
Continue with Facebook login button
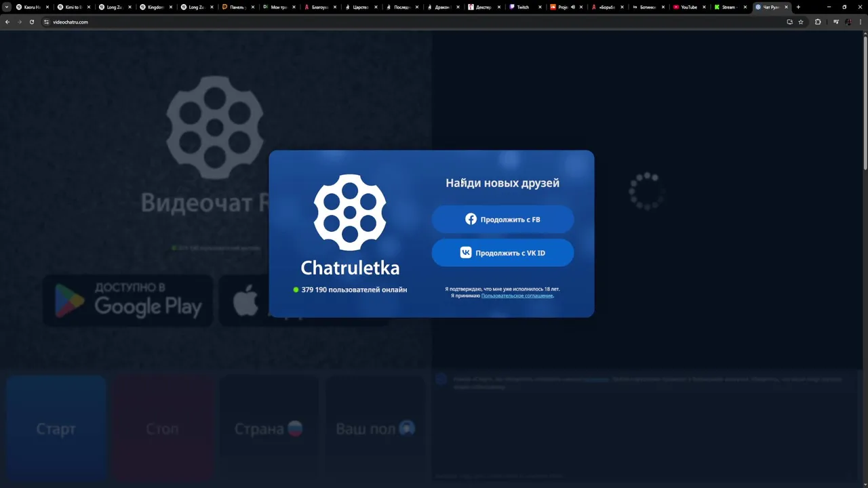click(502, 220)
